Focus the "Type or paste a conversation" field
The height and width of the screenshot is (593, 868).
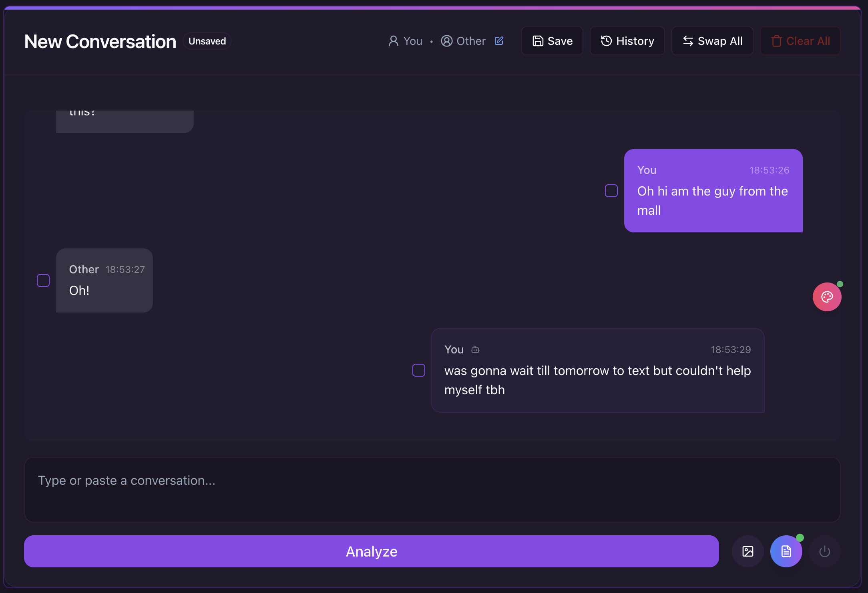tap(432, 490)
